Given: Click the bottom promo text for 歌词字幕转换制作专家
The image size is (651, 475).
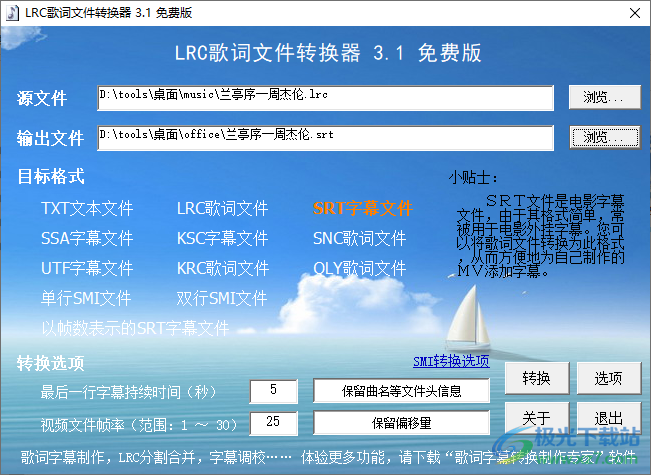Looking at the screenshot, I should click(x=328, y=458).
